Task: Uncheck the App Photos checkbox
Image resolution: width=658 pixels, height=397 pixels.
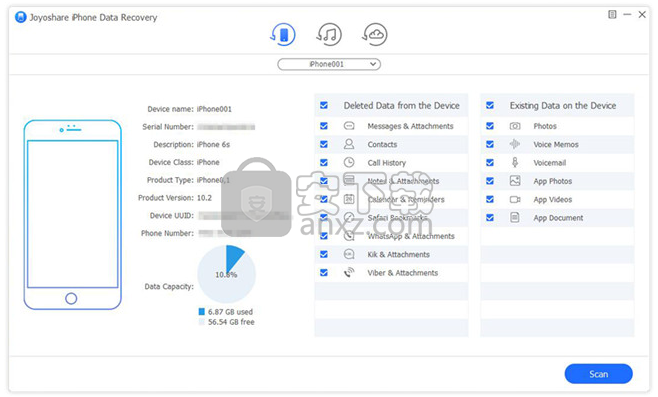Action: 490,181
